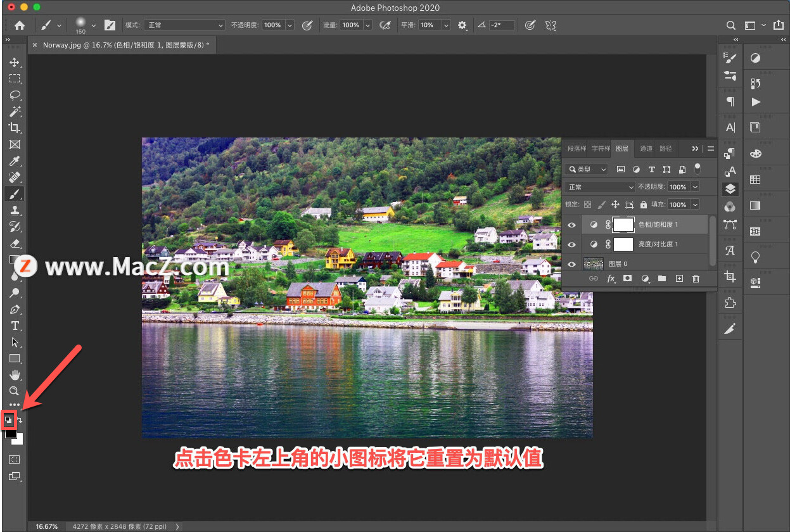This screenshot has width=790, height=532.
Task: Switch to the 段落样 tab
Action: point(577,149)
